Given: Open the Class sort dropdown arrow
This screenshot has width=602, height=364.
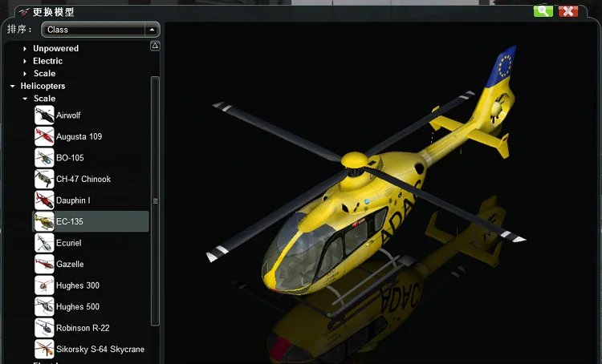Looking at the screenshot, I should coord(152,30).
